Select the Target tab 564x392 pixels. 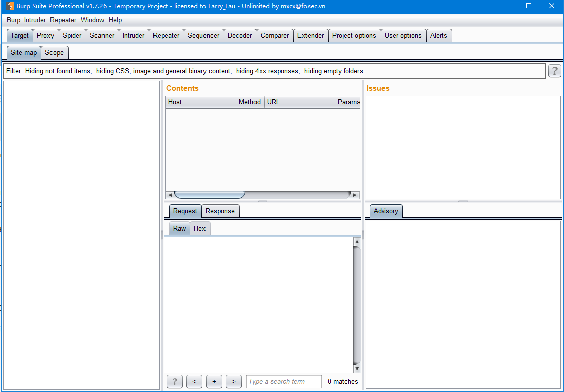[x=19, y=36]
